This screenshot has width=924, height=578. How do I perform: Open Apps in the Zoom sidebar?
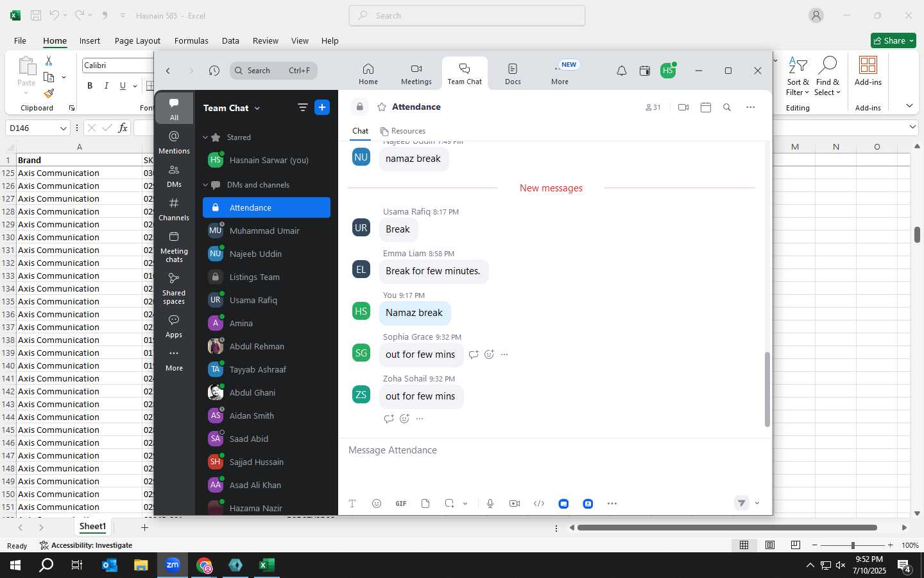pyautogui.click(x=174, y=326)
